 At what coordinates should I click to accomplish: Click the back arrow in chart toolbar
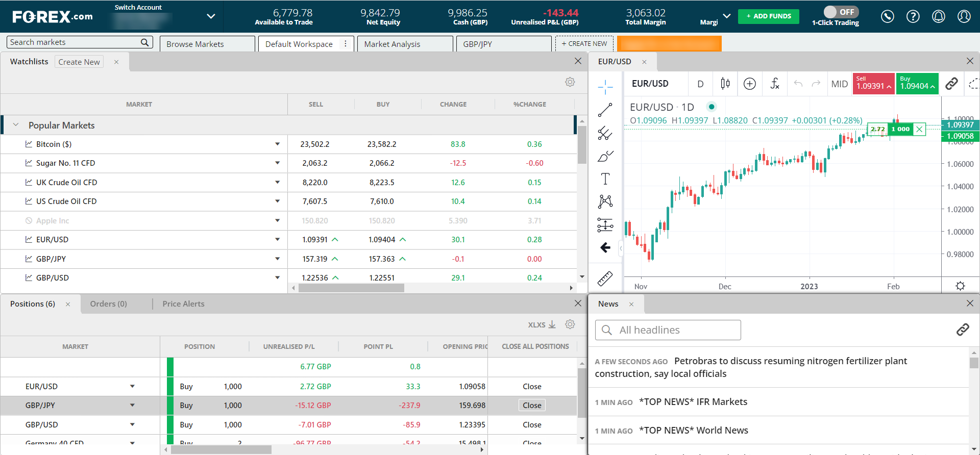605,248
